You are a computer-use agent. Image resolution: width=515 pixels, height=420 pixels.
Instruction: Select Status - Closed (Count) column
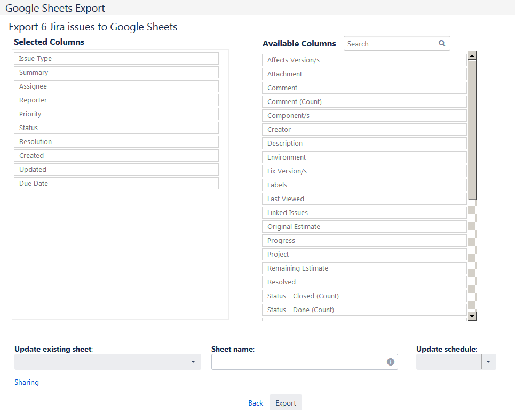pyautogui.click(x=365, y=296)
